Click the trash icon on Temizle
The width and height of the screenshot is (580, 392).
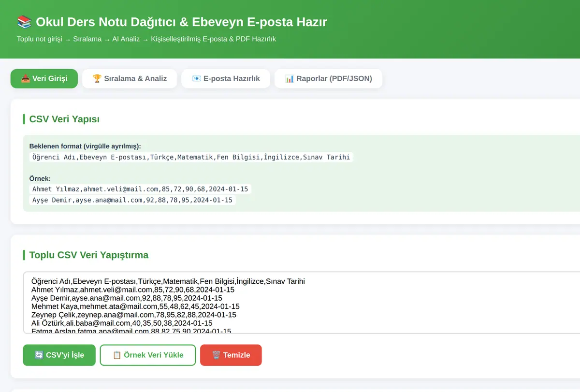coord(216,355)
